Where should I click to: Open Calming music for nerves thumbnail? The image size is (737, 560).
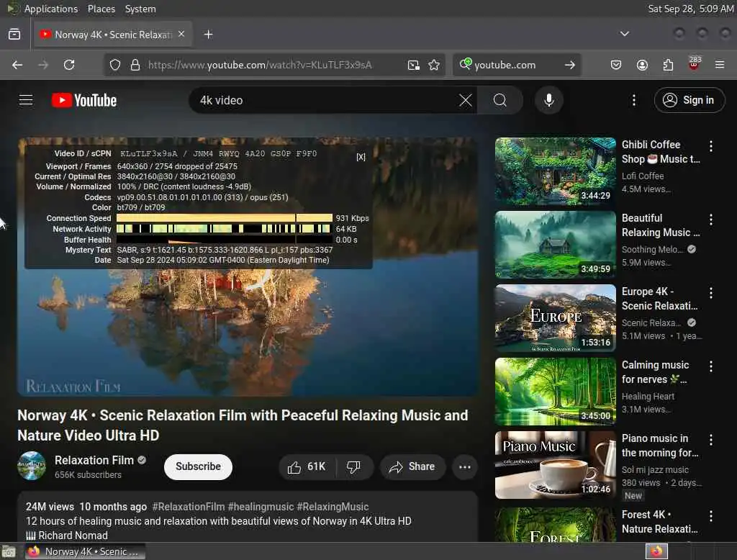tap(555, 391)
